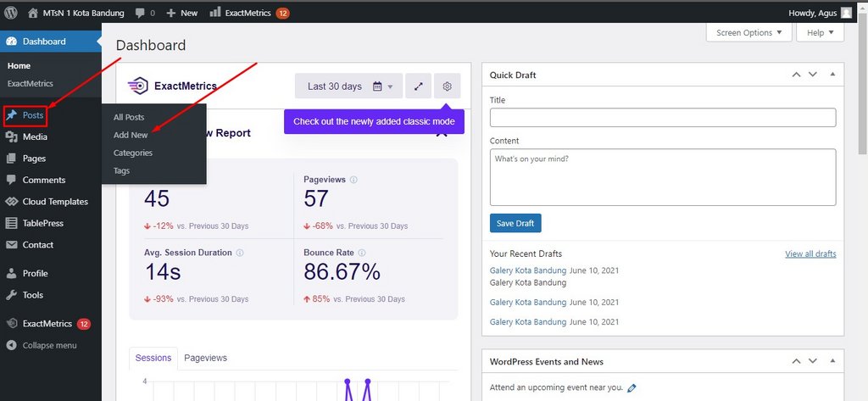Screen dimensions: 868x401
Task: Open the Last 30 days date range dropdown
Action: tap(348, 86)
